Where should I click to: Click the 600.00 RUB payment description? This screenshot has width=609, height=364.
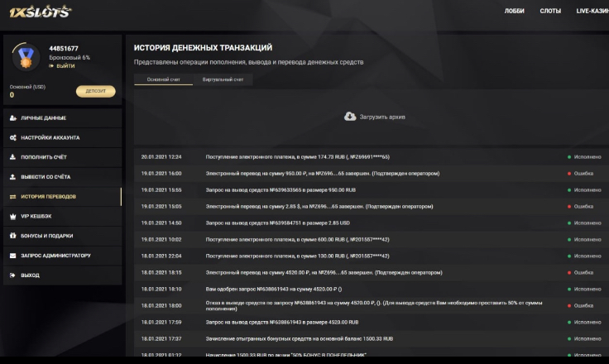[298, 239]
